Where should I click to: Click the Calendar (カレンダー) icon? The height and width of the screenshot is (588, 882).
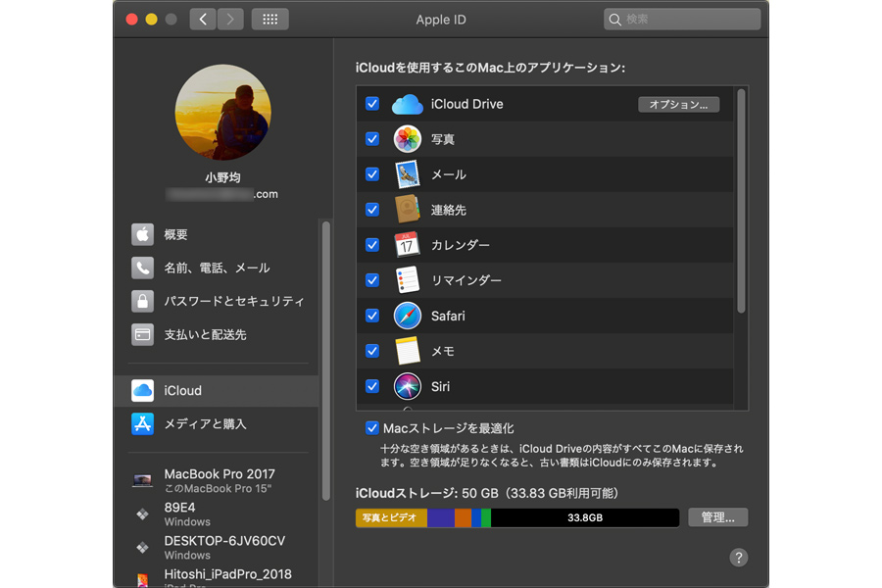407,245
